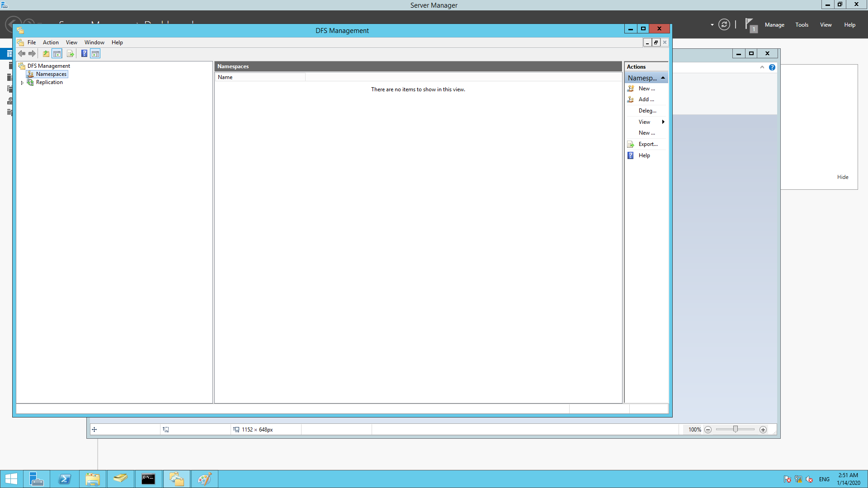Click the Hide button
Image resolution: width=868 pixels, height=488 pixels.
(842, 177)
